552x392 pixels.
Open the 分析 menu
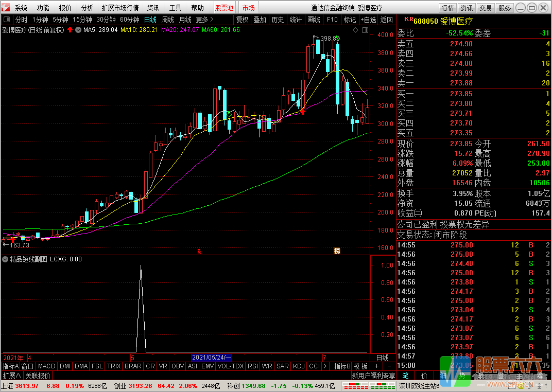click(x=88, y=8)
